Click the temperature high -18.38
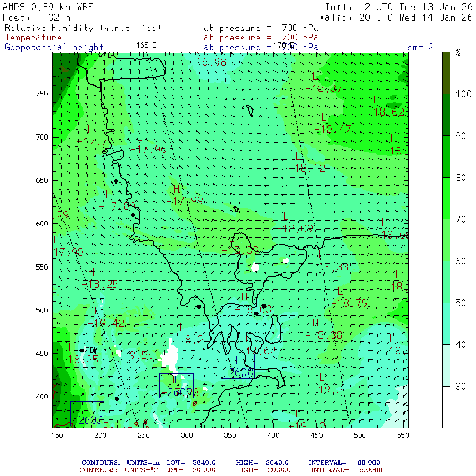Screen dimensions: 476x476 pos(324,335)
